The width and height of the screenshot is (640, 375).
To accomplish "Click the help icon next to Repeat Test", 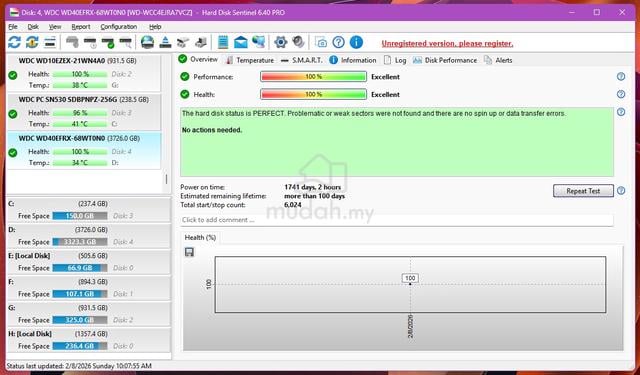I will point(621,191).
